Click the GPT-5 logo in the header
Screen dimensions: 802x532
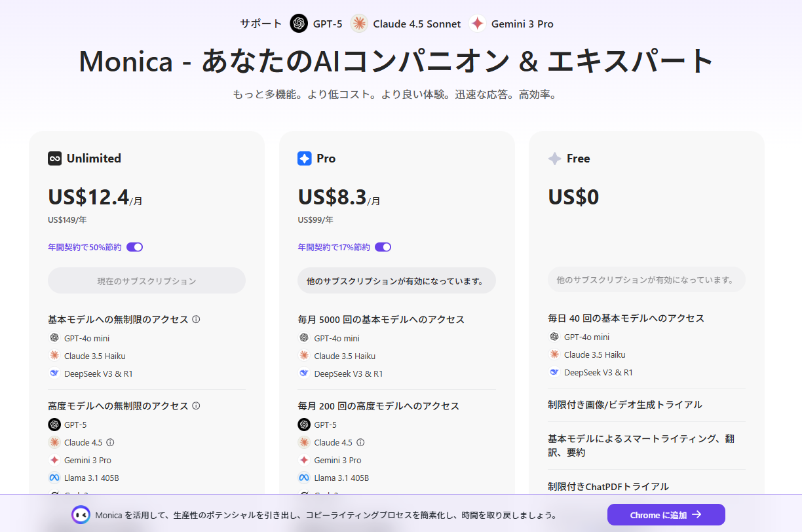click(x=299, y=24)
